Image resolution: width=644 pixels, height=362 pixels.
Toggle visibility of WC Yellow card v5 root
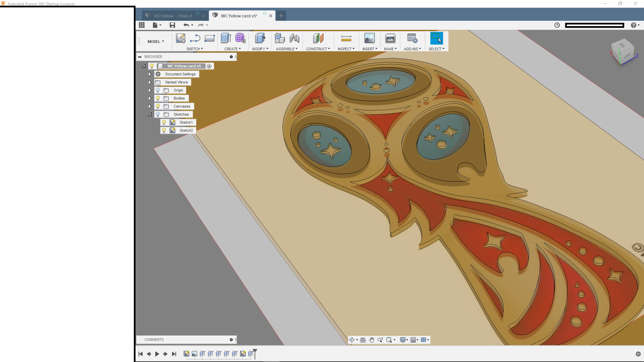pyautogui.click(x=152, y=66)
